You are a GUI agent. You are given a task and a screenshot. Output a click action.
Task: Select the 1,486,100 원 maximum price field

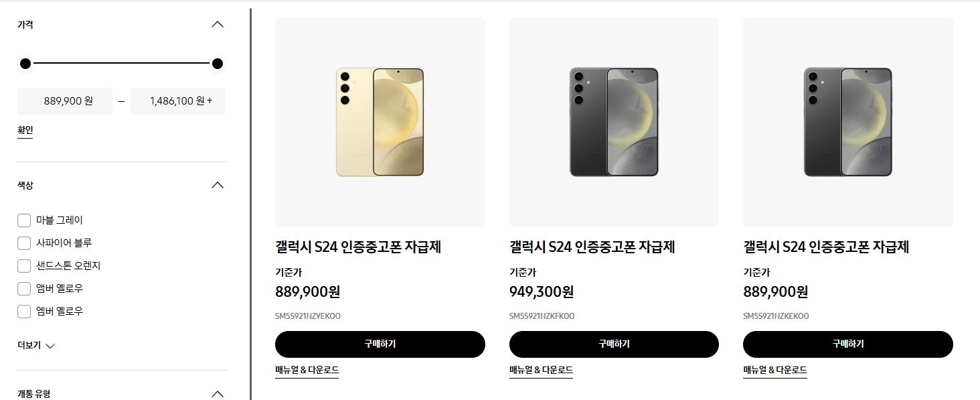pyautogui.click(x=178, y=101)
